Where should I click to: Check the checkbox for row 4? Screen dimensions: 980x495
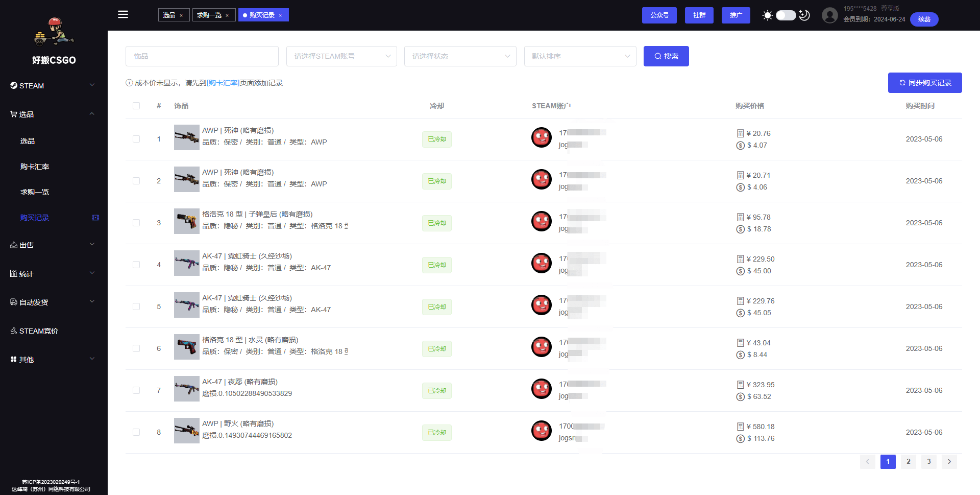click(x=136, y=265)
